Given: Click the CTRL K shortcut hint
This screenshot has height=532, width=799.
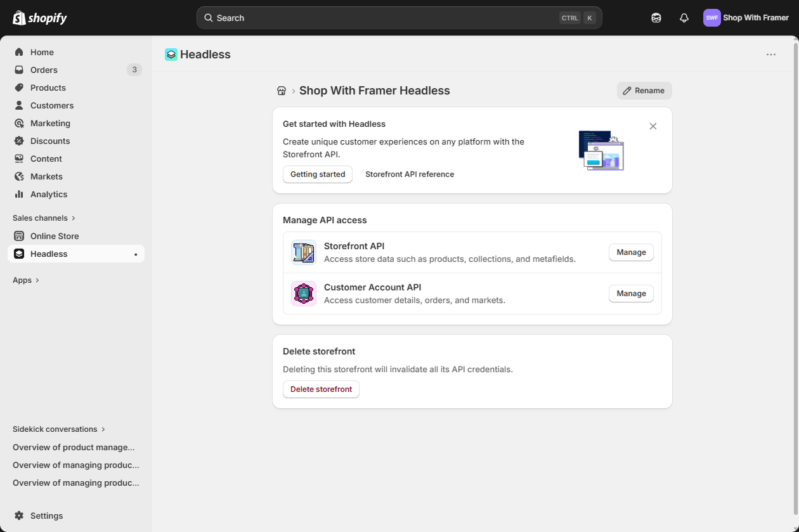Looking at the screenshot, I should (578, 18).
